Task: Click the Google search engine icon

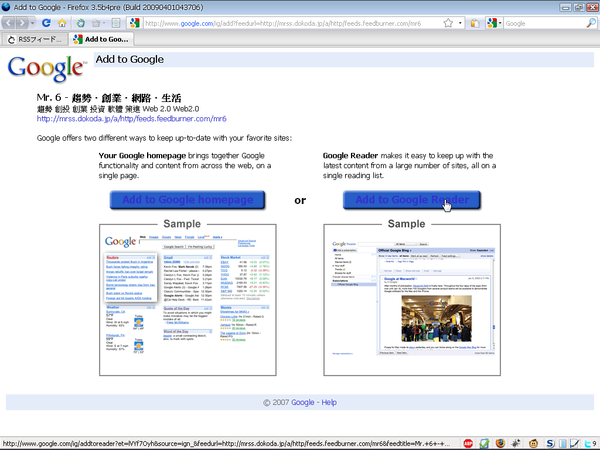Action: (492, 23)
